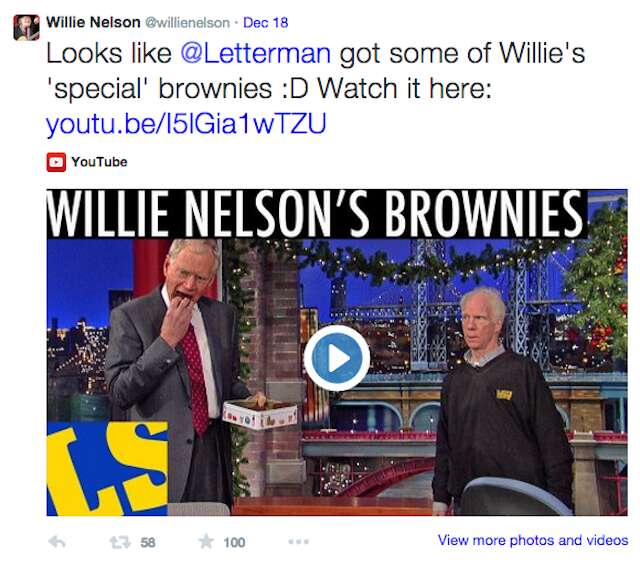Viewport: 640px width, 565px height.
Task: Open the @Letterman mention link
Action: point(256,53)
